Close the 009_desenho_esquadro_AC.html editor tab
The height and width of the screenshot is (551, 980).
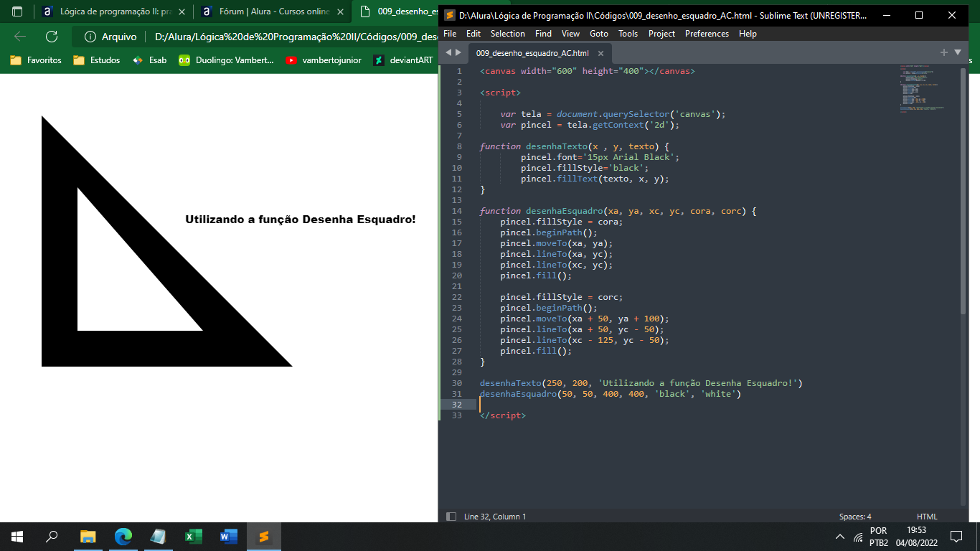600,53
